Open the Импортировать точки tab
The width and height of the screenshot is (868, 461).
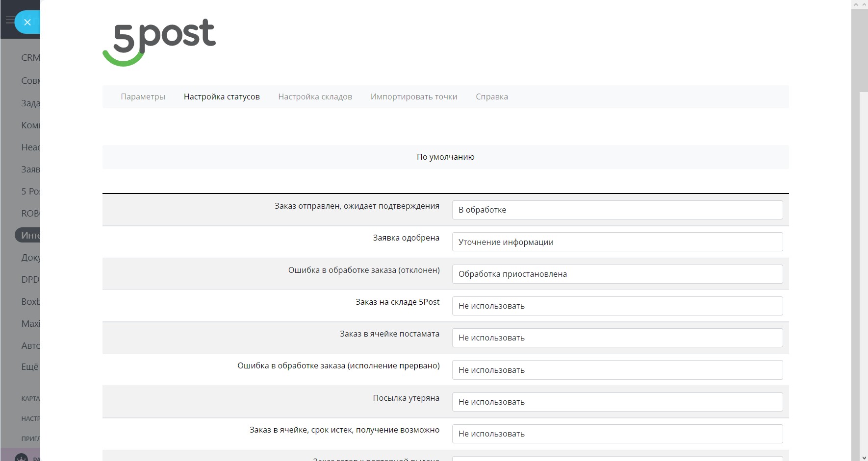tap(414, 97)
